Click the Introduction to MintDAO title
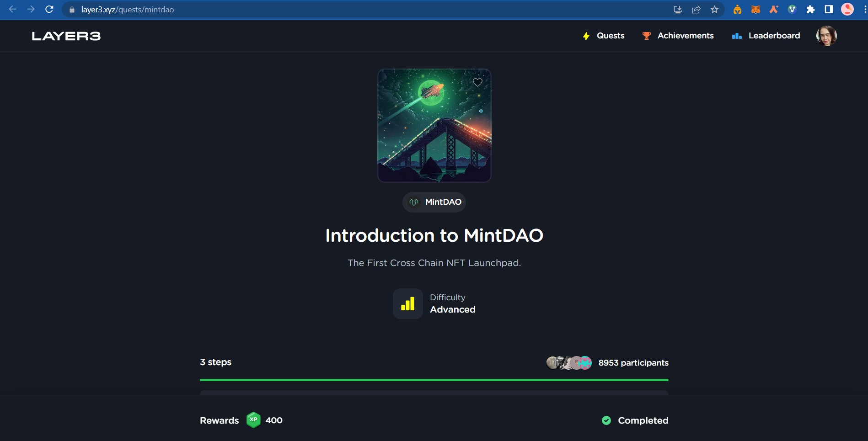 point(434,236)
